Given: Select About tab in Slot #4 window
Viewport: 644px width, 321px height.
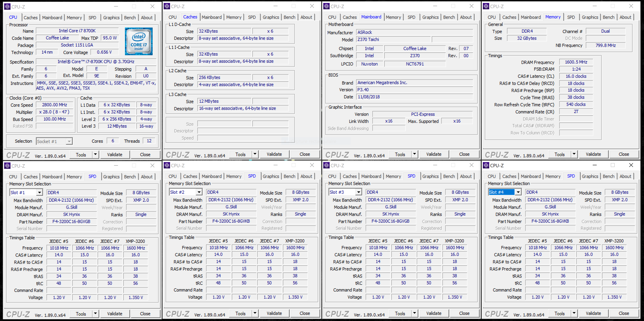Looking at the screenshot, I should pos(625,176).
